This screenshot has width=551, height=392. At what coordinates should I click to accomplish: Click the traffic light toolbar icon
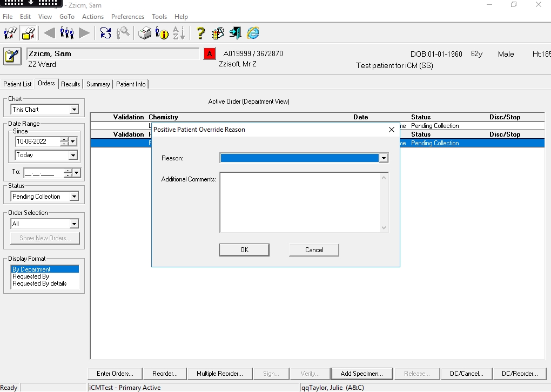point(218,33)
